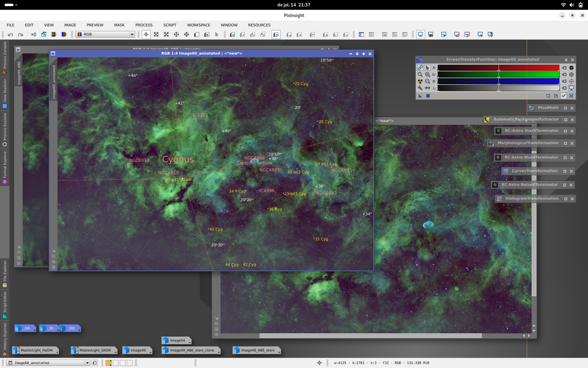Reset the B channel in STF

pos(564,81)
